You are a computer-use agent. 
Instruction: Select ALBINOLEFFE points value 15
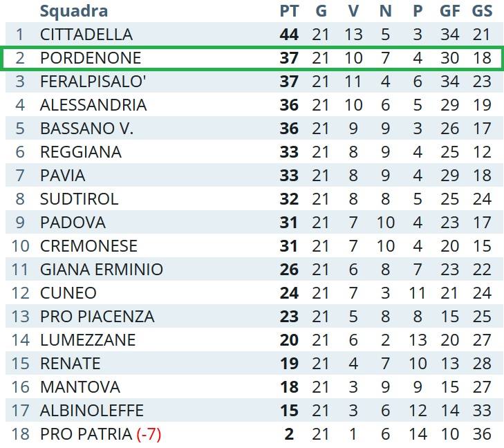click(x=289, y=411)
